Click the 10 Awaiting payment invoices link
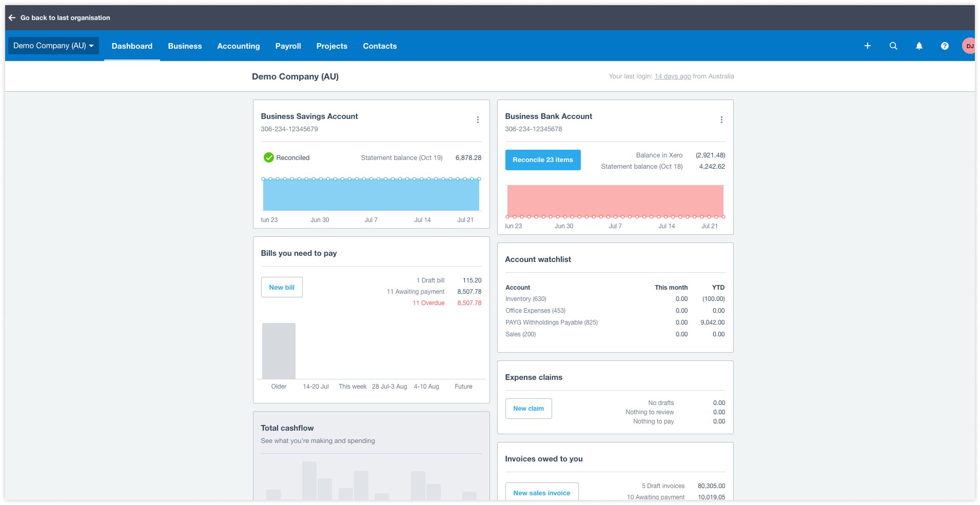This screenshot has height=505, width=980. point(656,497)
